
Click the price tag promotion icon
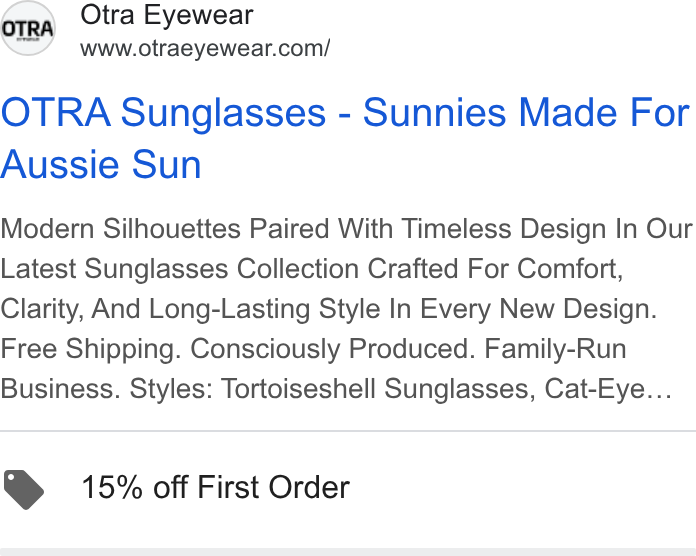click(x=24, y=489)
